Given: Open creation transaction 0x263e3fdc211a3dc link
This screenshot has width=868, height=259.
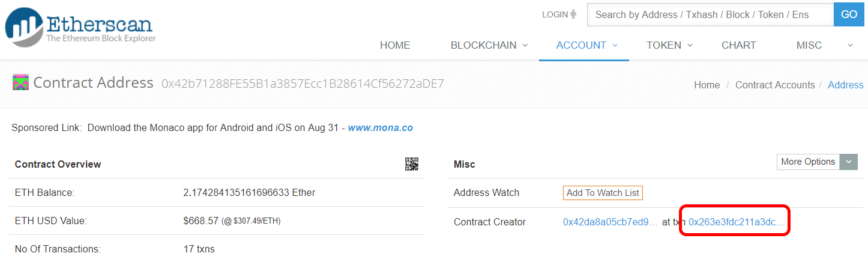Looking at the screenshot, I should pos(736,222).
